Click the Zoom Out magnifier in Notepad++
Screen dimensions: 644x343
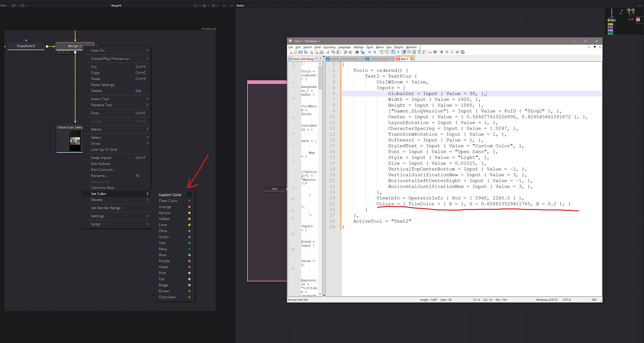pyautogui.click(x=374, y=52)
